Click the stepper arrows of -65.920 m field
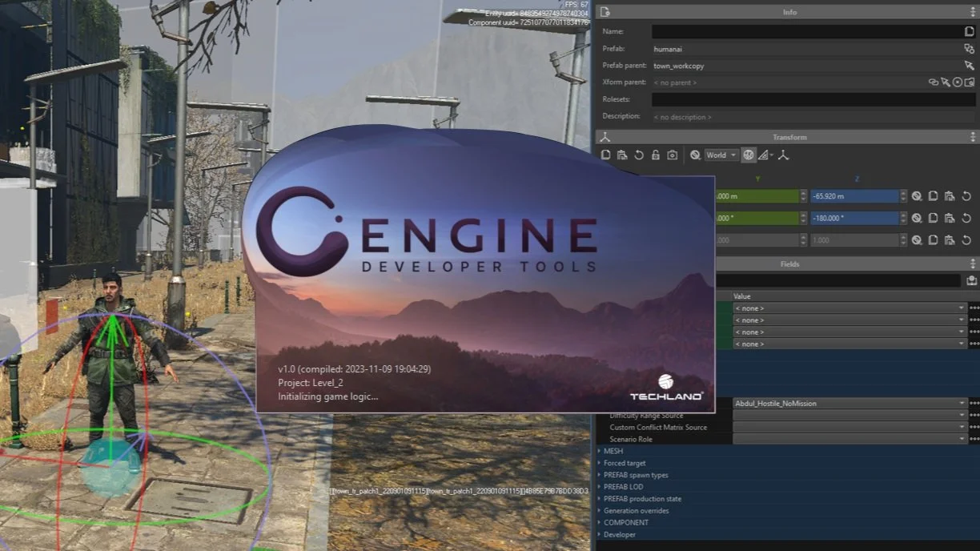Image resolution: width=980 pixels, height=551 pixels. pos(904,196)
